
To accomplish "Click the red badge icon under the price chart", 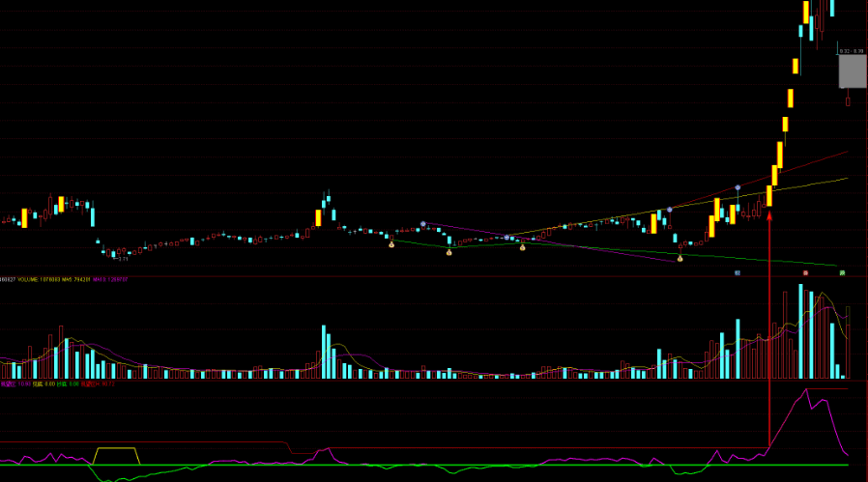I will point(805,272).
